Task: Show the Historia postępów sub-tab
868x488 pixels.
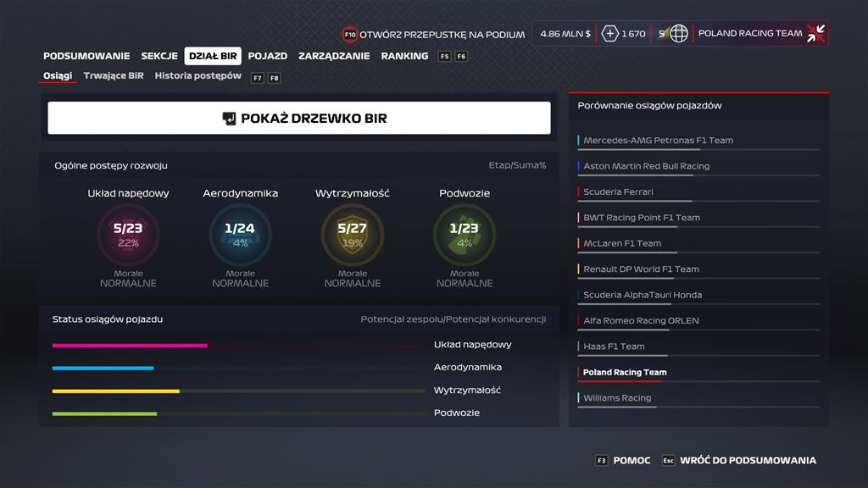Action: 198,76
